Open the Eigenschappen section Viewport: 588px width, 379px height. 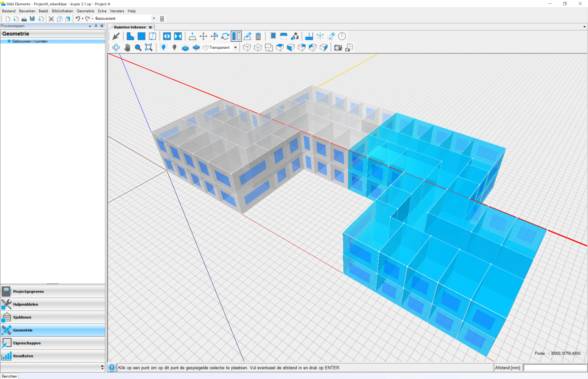pyautogui.click(x=53, y=343)
